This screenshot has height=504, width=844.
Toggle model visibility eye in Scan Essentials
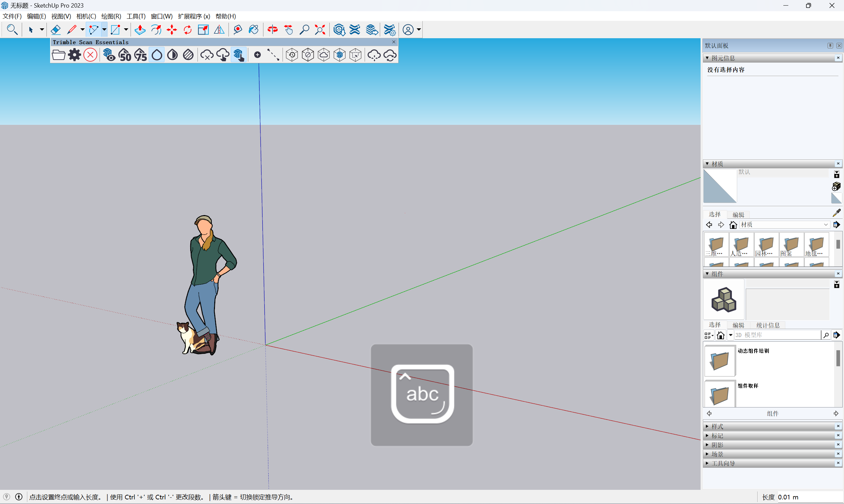109,55
